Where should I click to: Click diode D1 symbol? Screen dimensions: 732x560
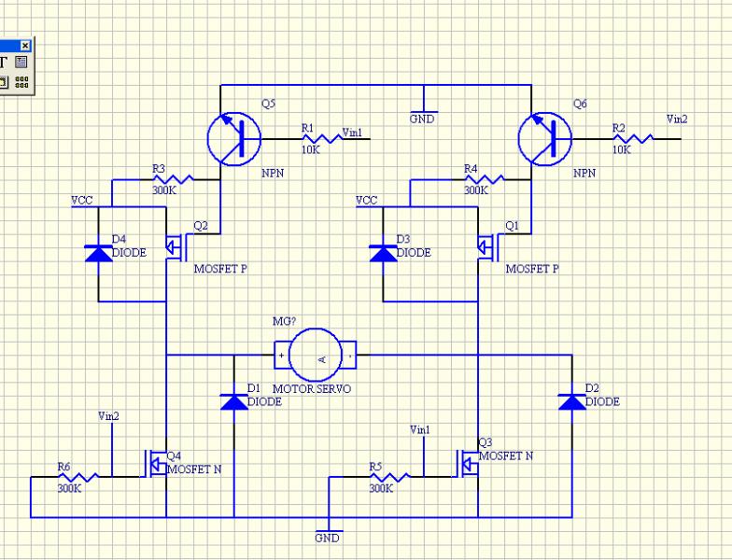[x=233, y=401]
